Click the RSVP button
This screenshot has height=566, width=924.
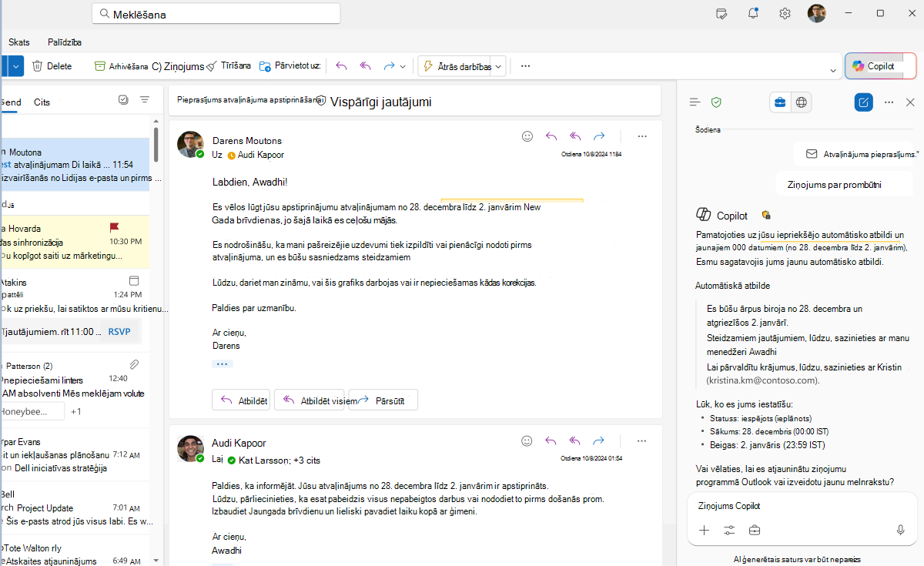tap(119, 332)
